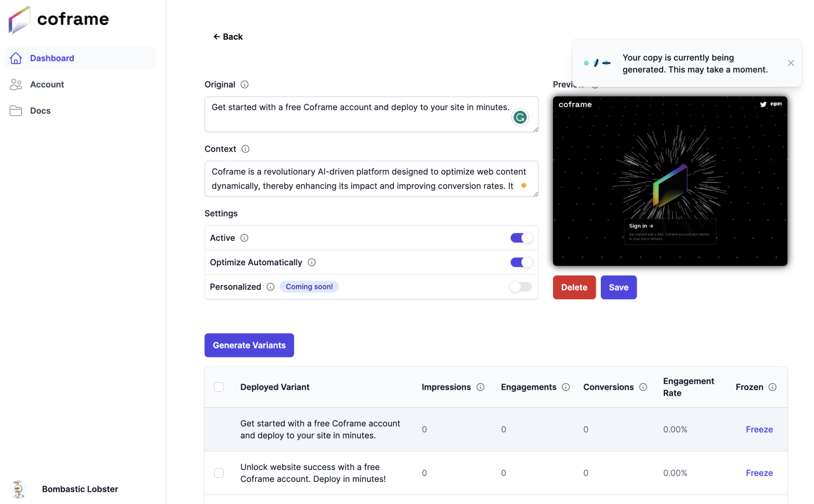Toggle the Personalized switch
The image size is (814, 504).
tap(521, 287)
